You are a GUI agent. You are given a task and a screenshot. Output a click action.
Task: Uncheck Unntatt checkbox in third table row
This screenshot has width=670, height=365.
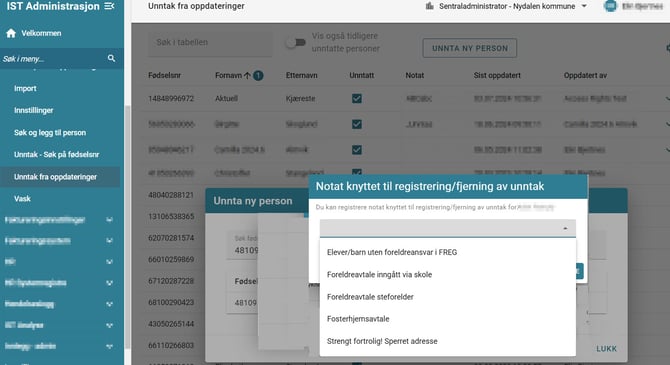pos(357,150)
